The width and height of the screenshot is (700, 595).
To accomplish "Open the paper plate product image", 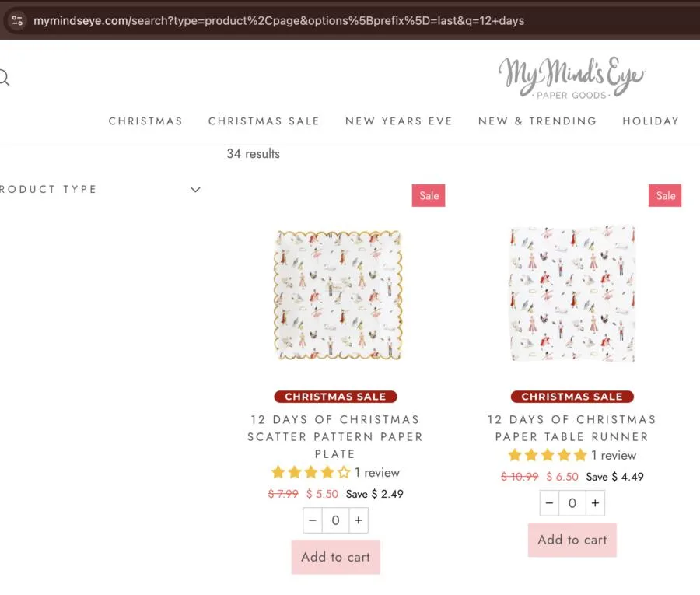I will (x=336, y=296).
